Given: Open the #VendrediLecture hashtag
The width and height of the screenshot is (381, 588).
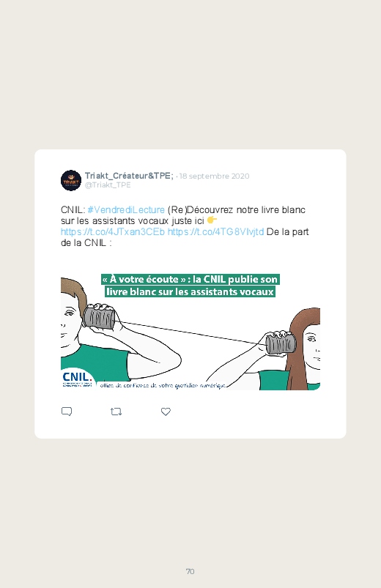Looking at the screenshot, I should 126,209.
